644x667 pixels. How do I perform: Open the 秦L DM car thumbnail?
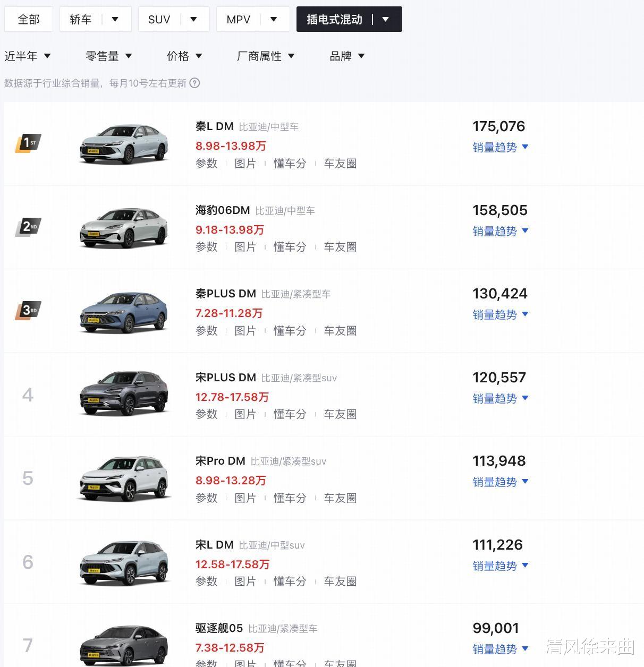coord(124,144)
